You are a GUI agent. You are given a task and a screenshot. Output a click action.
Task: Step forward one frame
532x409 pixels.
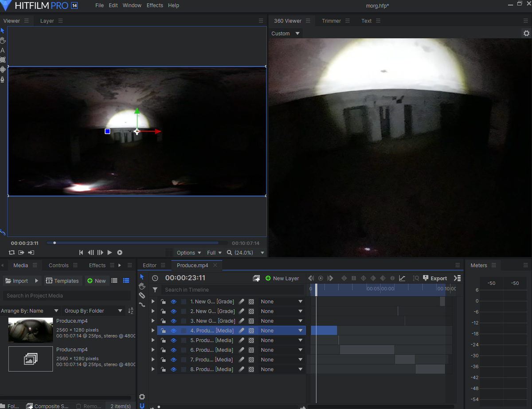coord(100,252)
